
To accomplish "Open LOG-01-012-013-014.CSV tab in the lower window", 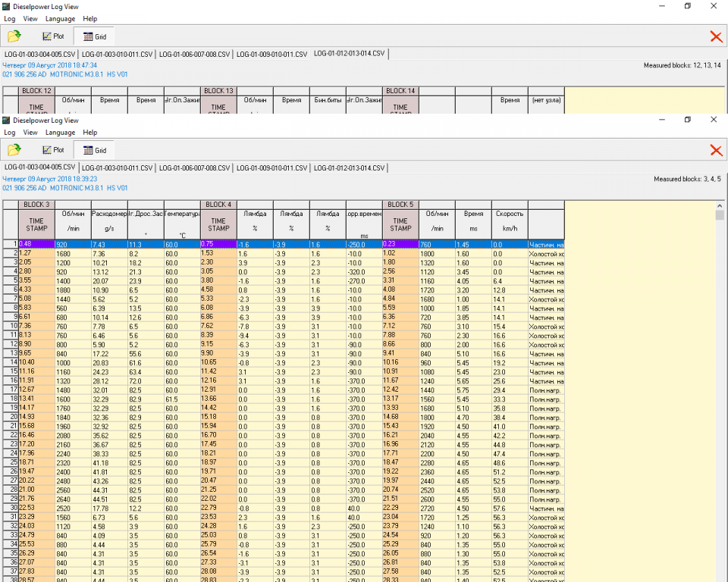I will pyautogui.click(x=349, y=167).
